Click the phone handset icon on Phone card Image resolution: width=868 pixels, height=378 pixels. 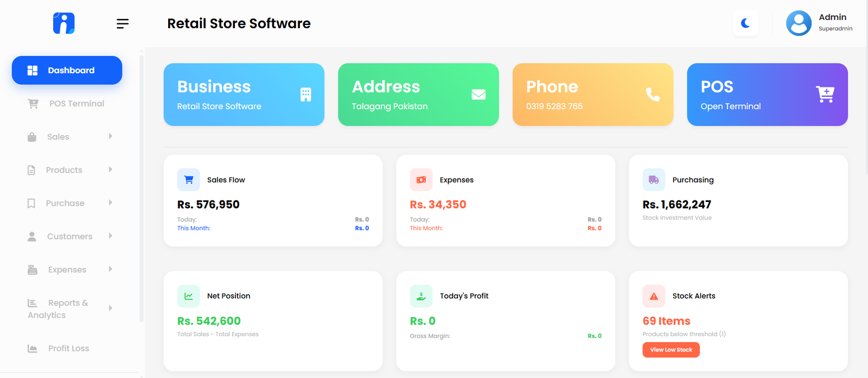653,94
